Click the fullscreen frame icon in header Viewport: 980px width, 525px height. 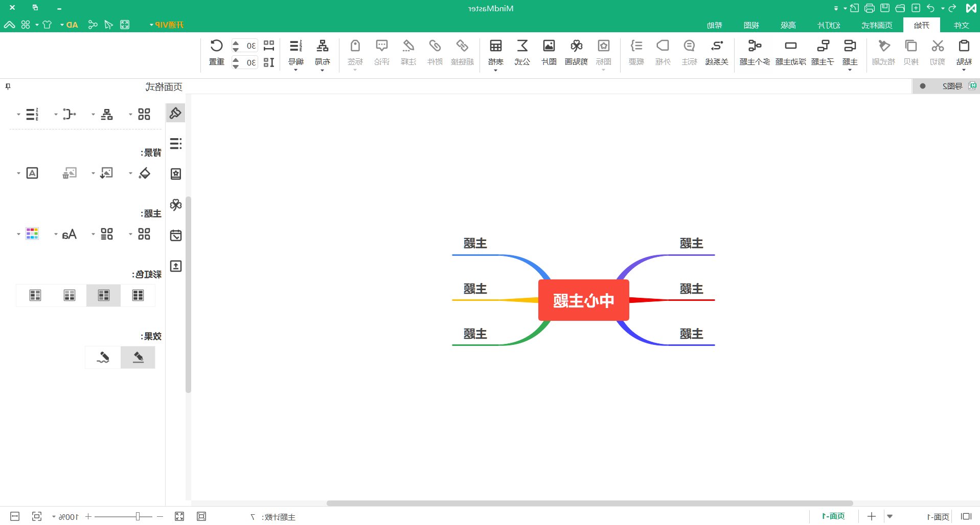pyautogui.click(x=125, y=25)
